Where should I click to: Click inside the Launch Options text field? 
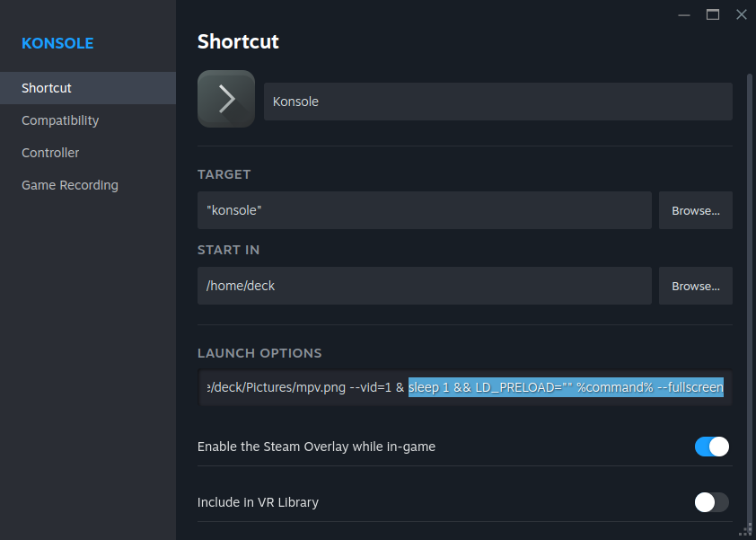tap(465, 387)
